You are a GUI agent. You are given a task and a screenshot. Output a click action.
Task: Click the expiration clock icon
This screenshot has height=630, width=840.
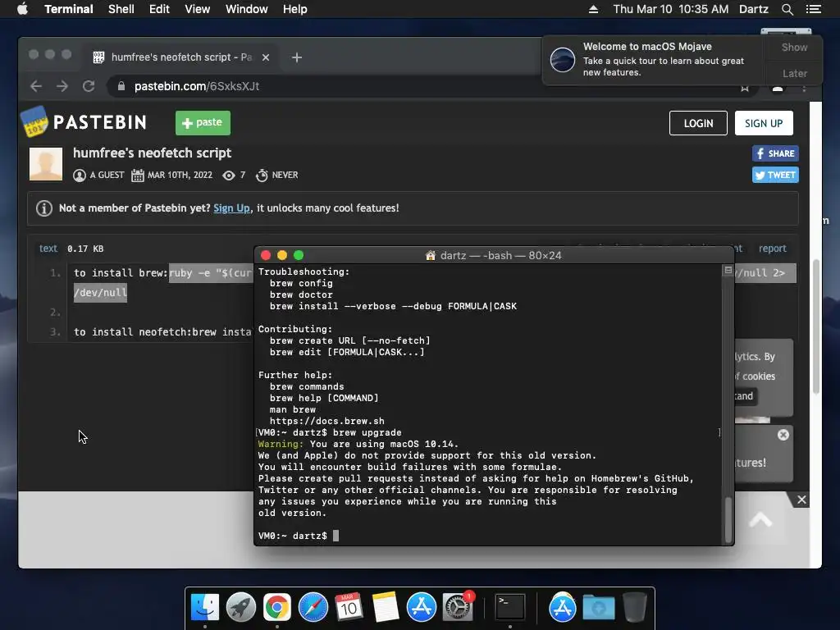tap(262, 176)
